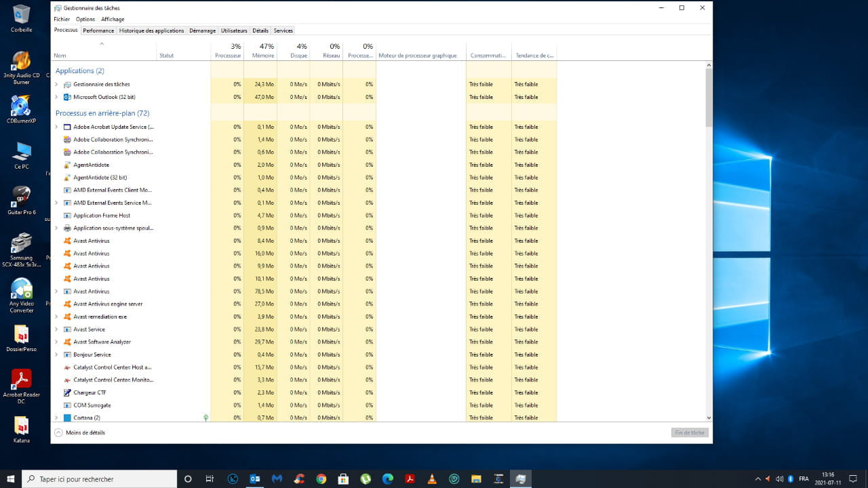Open Adobe Acrobat from the taskbar

click(410, 479)
